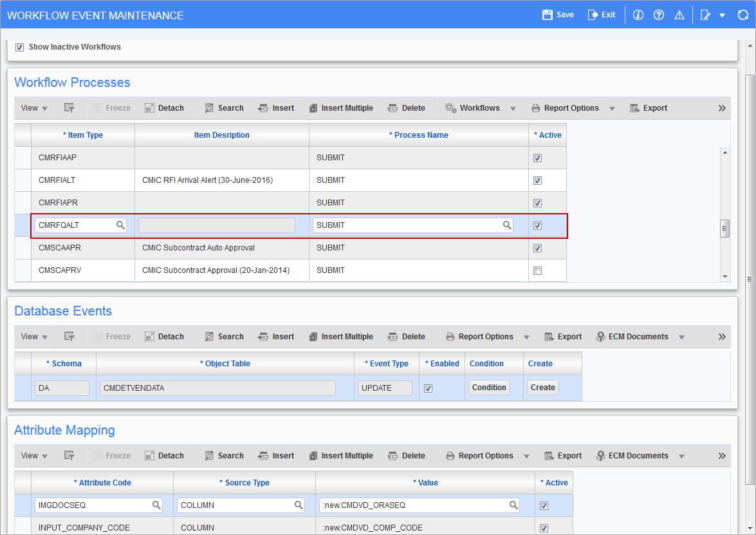Image resolution: width=756 pixels, height=535 pixels.
Task: Open View menu in Workflow Processes
Action: [33, 108]
